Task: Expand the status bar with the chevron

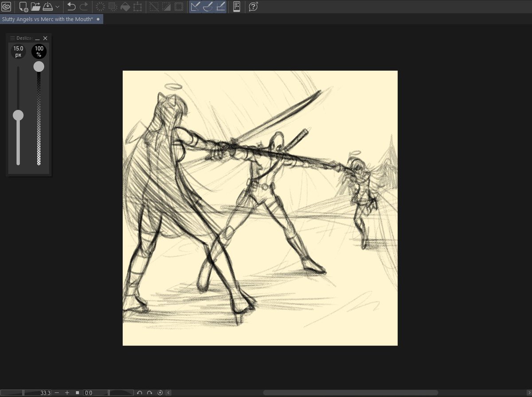Action: 168,392
